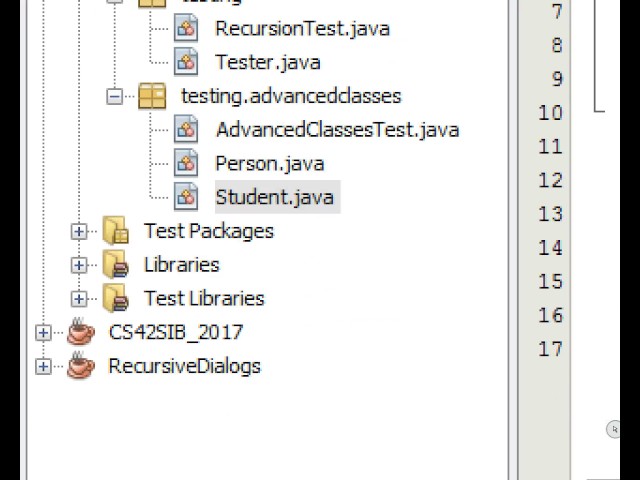Click the Libraries folder icon
The width and height of the screenshot is (640, 480).
[x=116, y=265]
